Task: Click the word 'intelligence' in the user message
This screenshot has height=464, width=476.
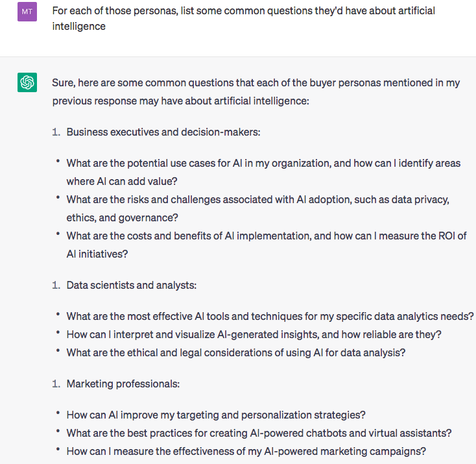Action: [x=79, y=27]
